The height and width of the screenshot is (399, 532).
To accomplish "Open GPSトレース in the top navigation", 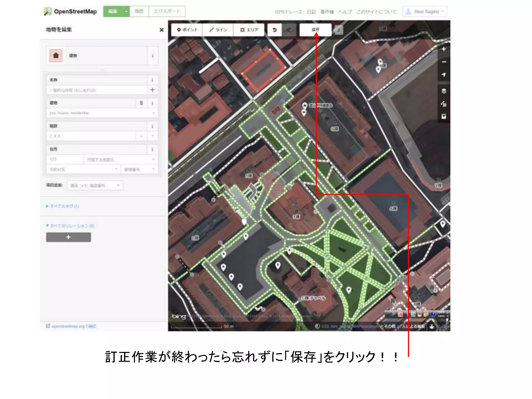I will click(x=289, y=12).
